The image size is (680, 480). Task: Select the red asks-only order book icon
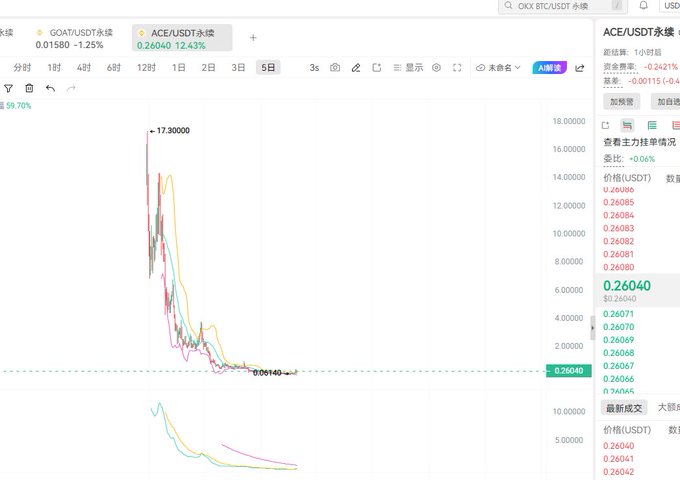[x=676, y=125]
